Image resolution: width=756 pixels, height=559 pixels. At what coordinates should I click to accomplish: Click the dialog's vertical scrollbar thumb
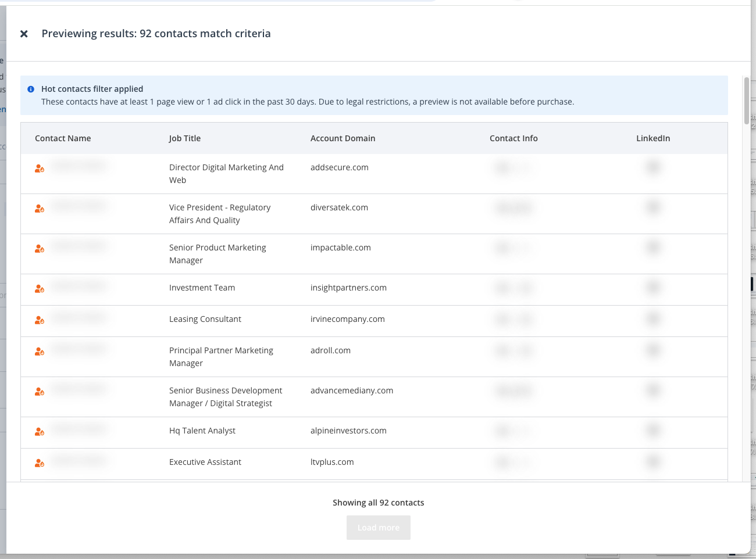pyautogui.click(x=747, y=100)
